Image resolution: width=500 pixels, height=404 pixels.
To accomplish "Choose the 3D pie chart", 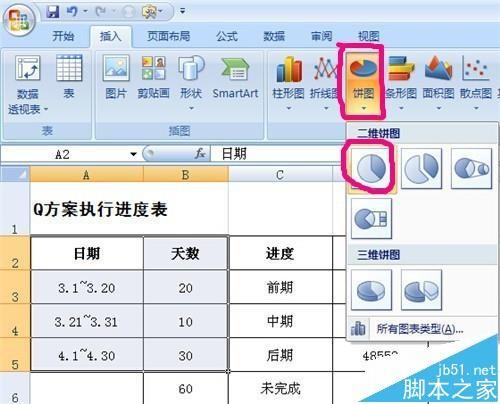I will click(371, 290).
